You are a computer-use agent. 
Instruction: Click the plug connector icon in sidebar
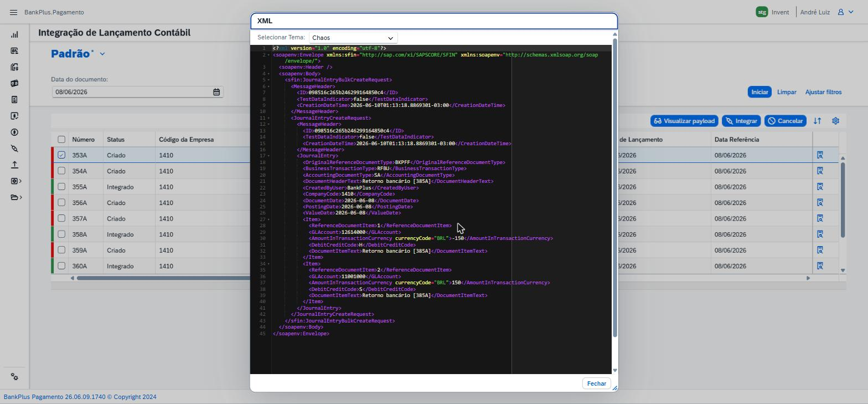point(14,149)
